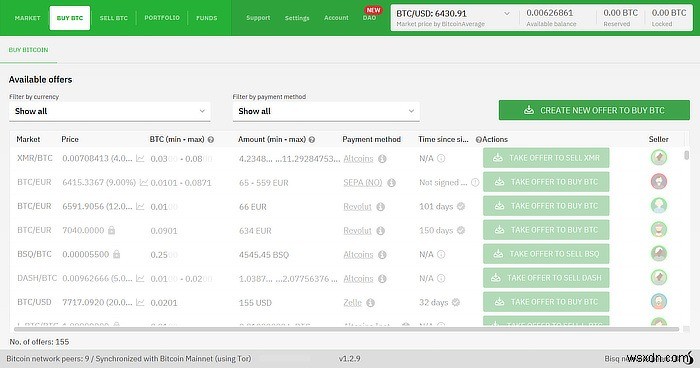Open the SEPA (NO) payment method link
Image resolution: width=700 pixels, height=368 pixels.
[362, 183]
